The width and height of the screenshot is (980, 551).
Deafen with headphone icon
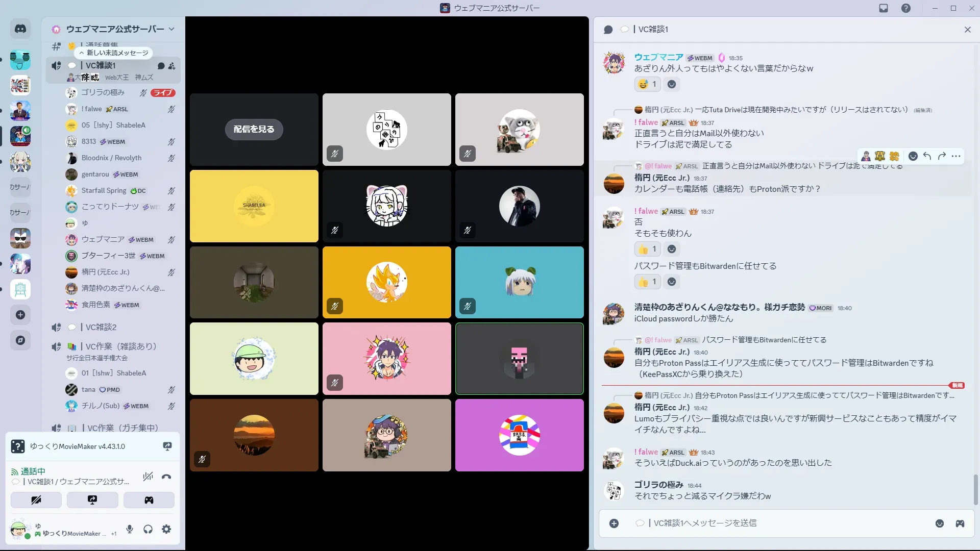(148, 529)
